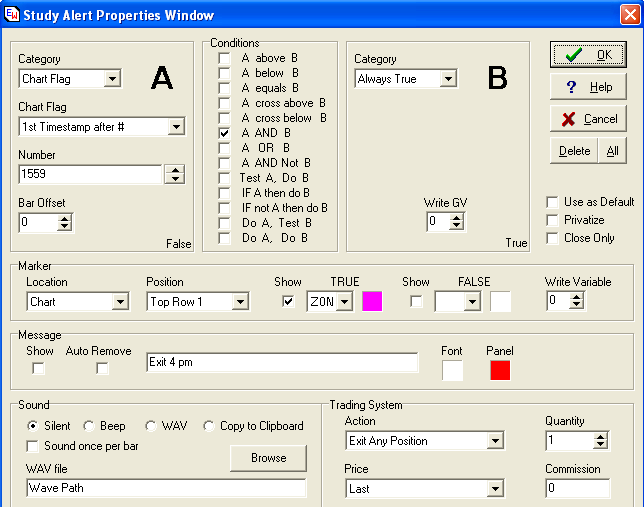
Task: Expand the Position 'Top Row 1' dropdown
Action: pos(239,302)
